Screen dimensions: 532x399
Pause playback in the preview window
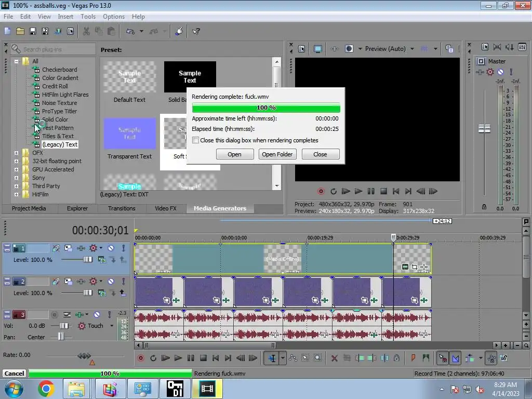(371, 191)
